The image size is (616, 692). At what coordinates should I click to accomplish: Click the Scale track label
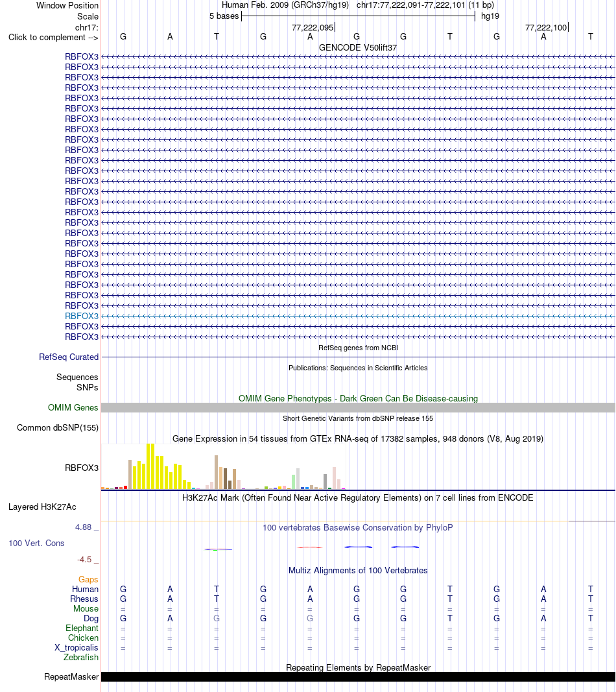88,16
